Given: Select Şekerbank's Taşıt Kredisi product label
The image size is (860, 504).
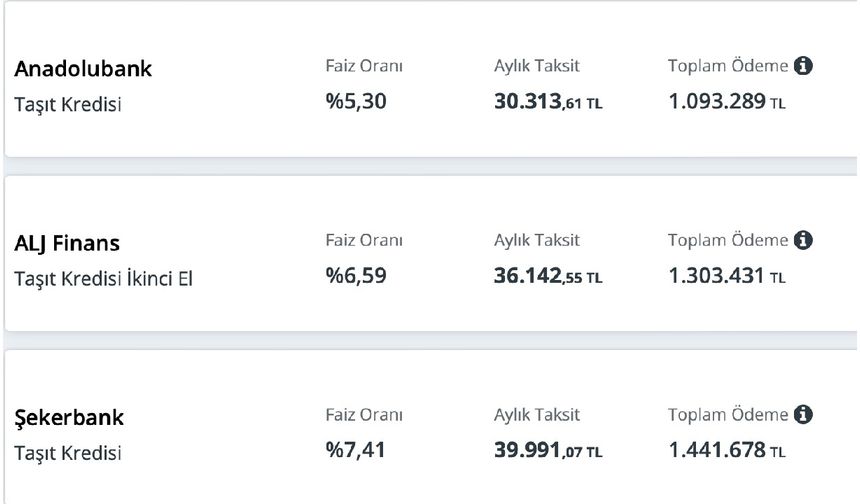Looking at the screenshot, I should (x=68, y=453).
